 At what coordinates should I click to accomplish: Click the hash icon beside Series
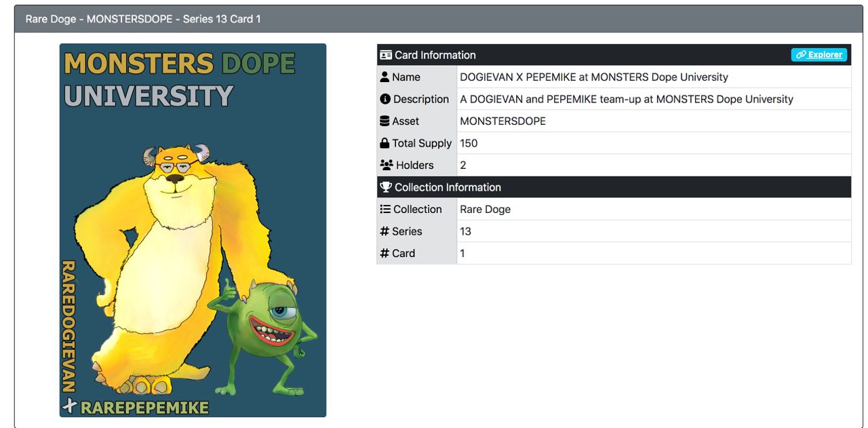(x=384, y=231)
